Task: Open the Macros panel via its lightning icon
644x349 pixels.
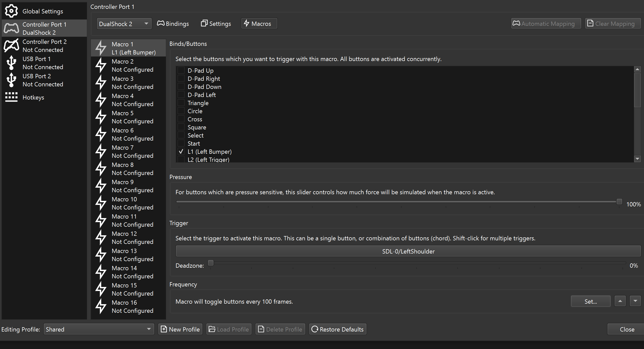Action: pos(247,23)
